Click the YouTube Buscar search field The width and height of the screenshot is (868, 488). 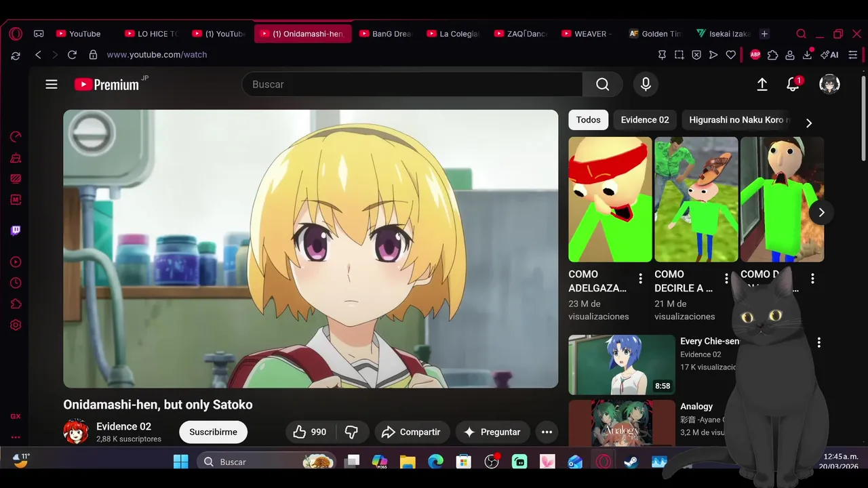(x=412, y=84)
